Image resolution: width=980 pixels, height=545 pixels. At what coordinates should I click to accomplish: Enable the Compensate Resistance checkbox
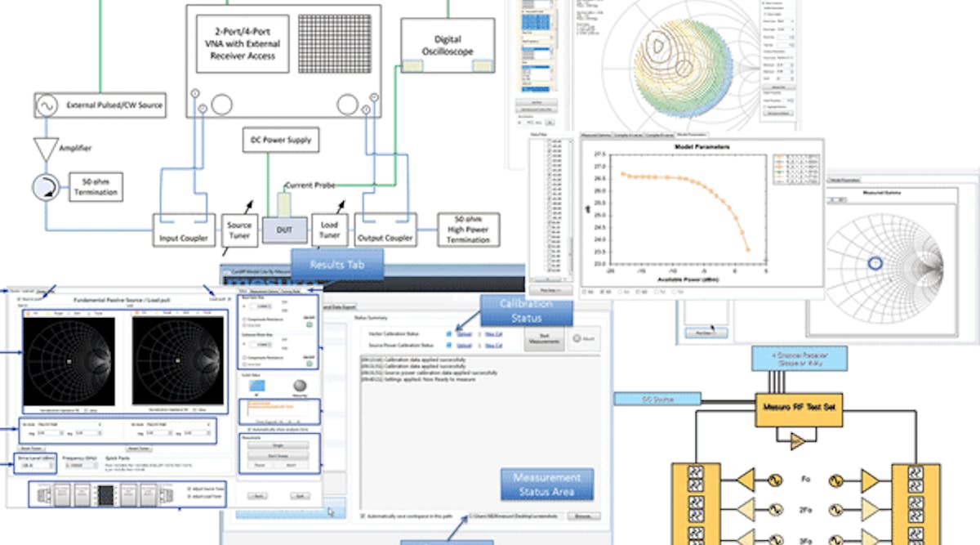tap(243, 319)
